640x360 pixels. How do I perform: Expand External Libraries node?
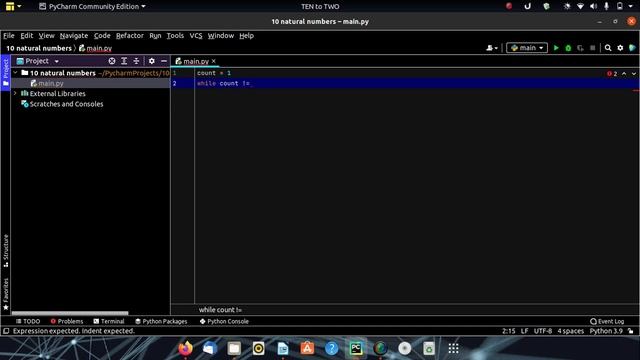click(16, 93)
